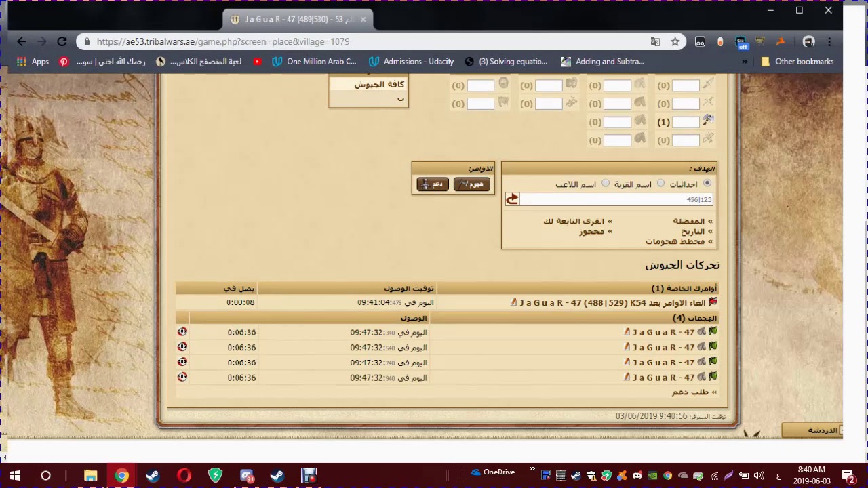
Task: Click the mounted archer unit icon
Action: point(639,121)
